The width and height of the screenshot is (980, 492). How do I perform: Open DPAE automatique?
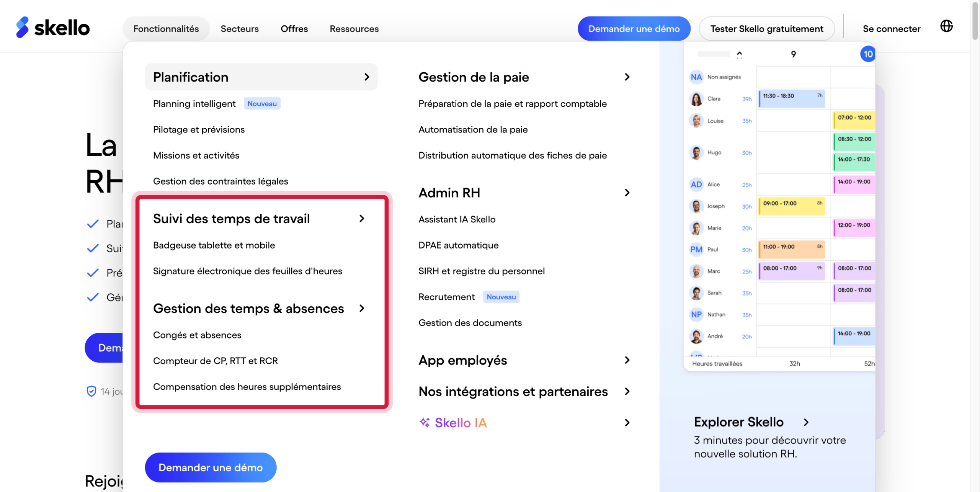pos(459,245)
